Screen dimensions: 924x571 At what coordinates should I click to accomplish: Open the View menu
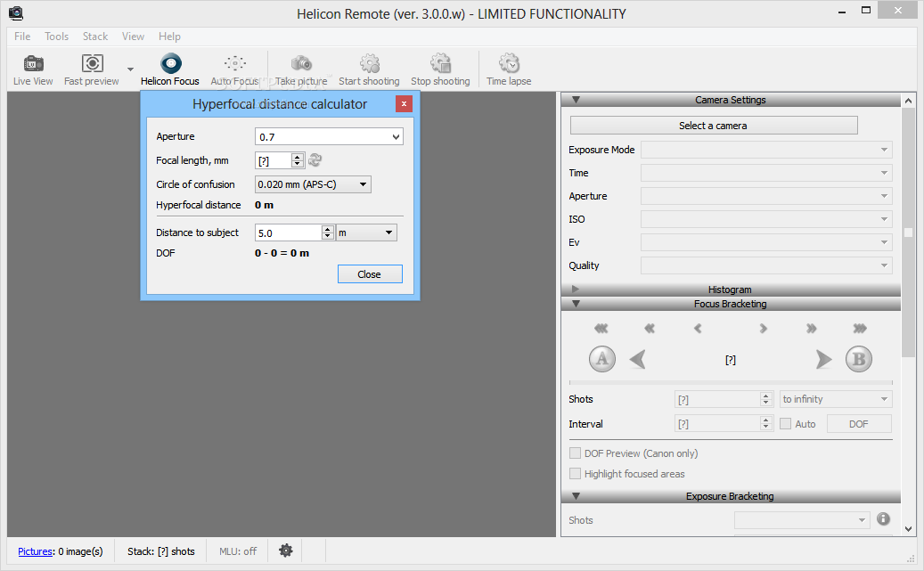click(133, 37)
